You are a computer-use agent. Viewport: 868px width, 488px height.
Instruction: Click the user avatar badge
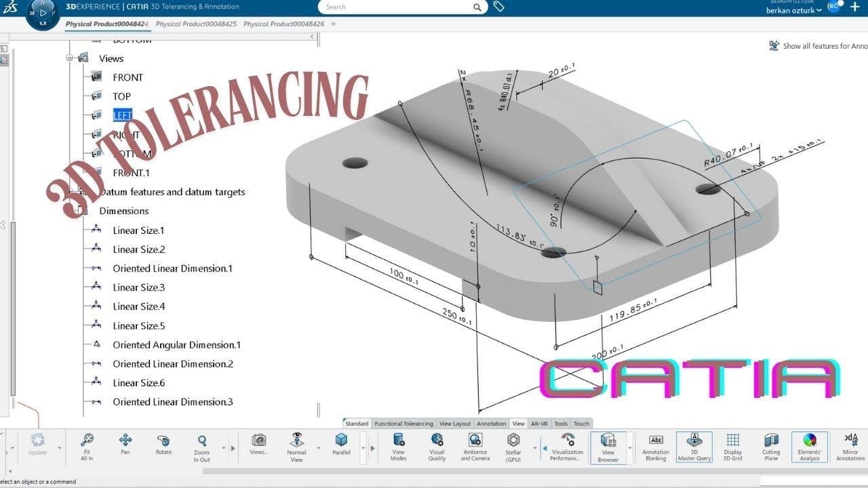[833, 6]
